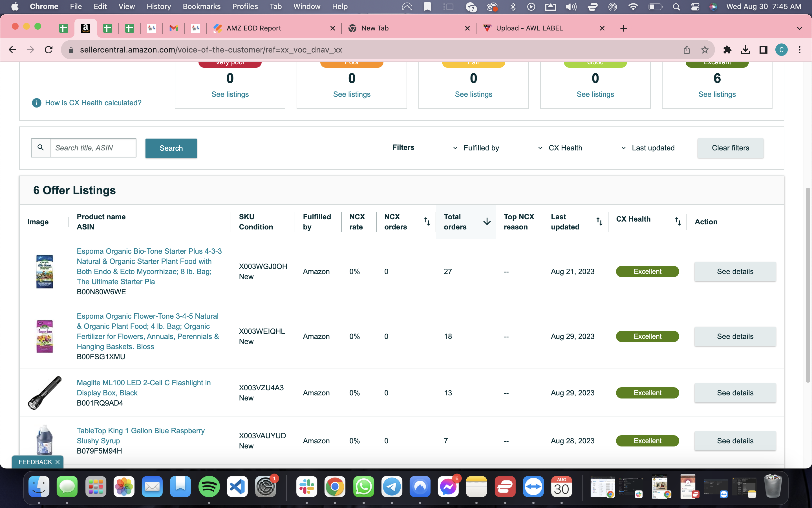The width and height of the screenshot is (812, 508).
Task: Open the Bookmarks menu
Action: [202, 7]
